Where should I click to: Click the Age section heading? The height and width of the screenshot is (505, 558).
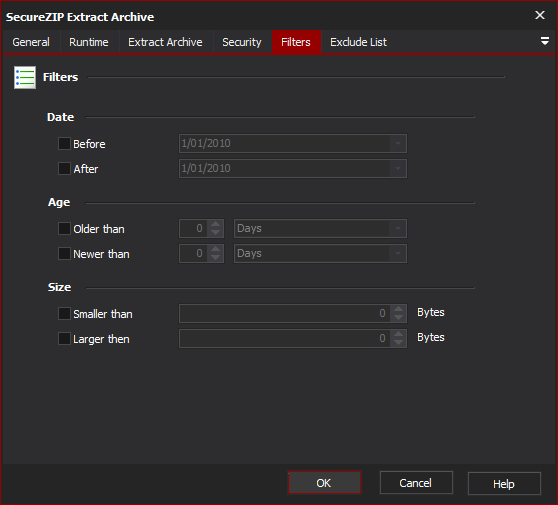[59, 202]
